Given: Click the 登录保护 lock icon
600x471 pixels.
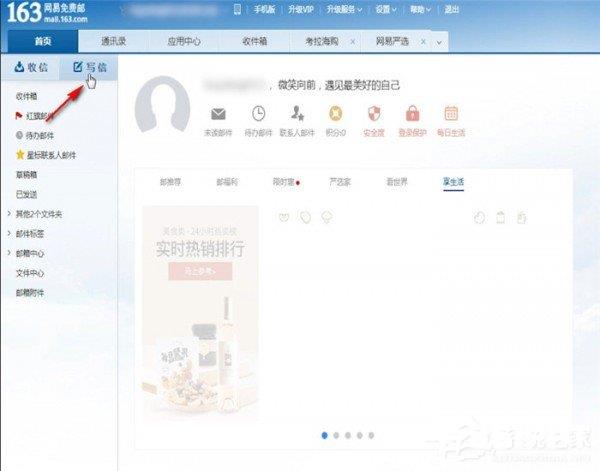Looking at the screenshot, I should pyautogui.click(x=412, y=113).
